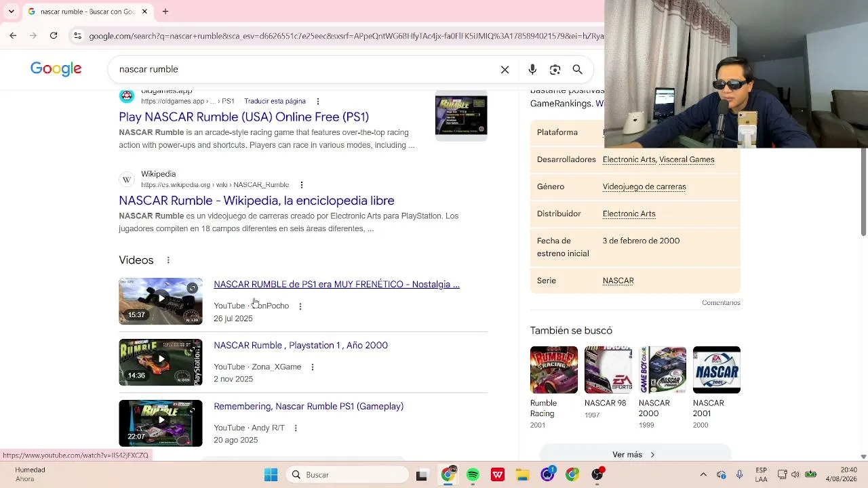Open a new browser tab

[x=165, y=12]
